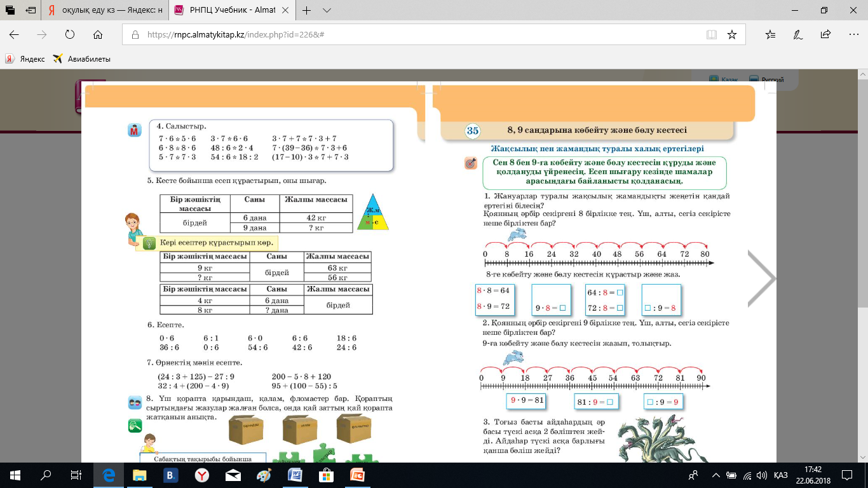Click the expression "9 · 9 = 81"
868x488 pixels.
tap(527, 401)
